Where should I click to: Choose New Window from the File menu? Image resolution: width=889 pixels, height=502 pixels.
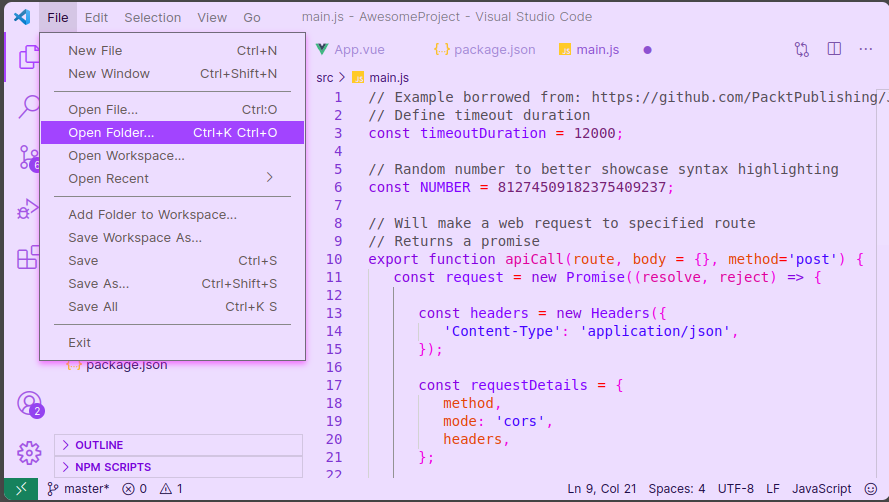(172, 74)
